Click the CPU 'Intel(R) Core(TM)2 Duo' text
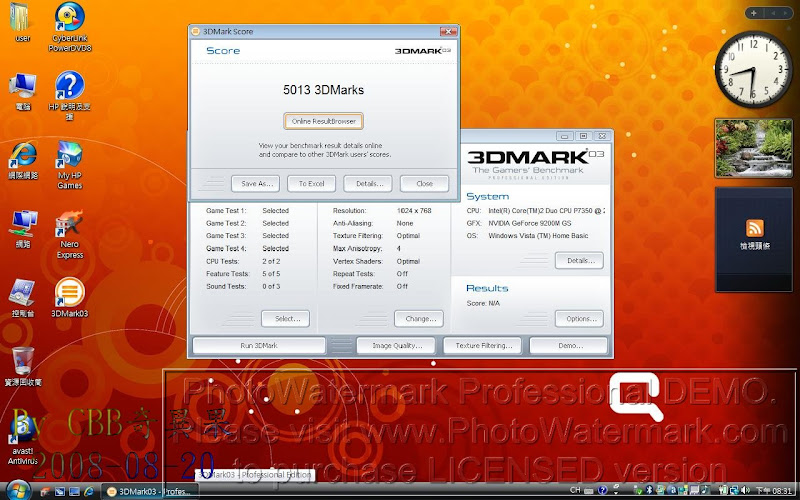800x500 pixels. (x=546, y=210)
